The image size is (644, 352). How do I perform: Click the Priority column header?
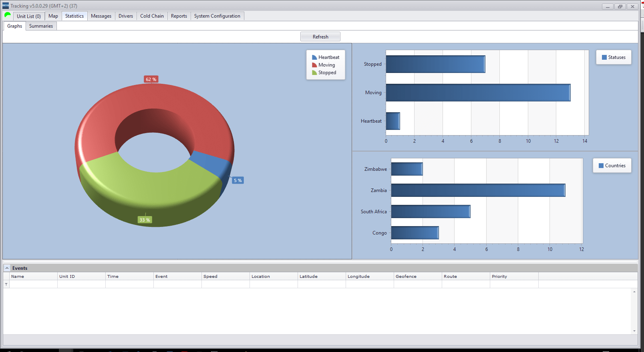point(513,276)
